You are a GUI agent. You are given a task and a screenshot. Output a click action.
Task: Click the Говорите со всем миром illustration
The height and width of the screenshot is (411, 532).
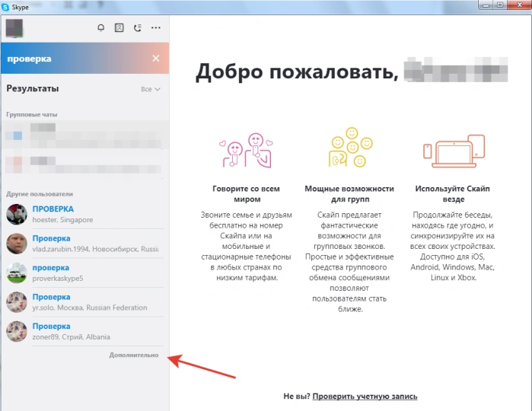coord(247,151)
